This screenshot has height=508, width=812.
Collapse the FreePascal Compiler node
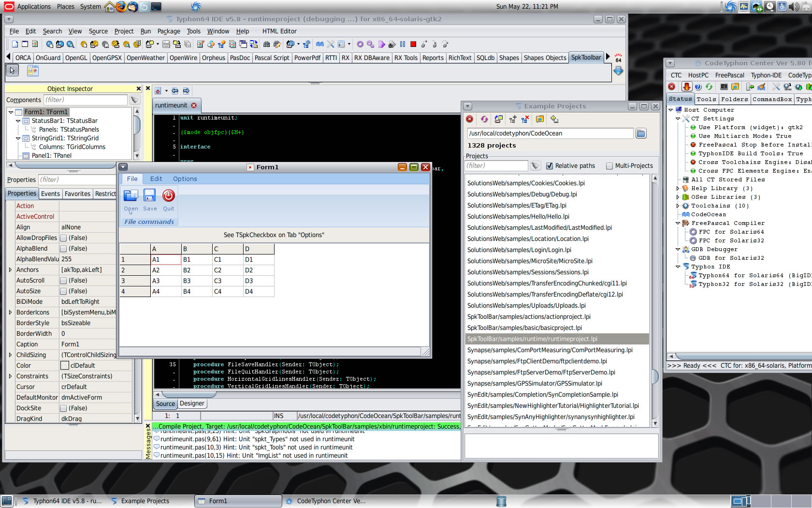click(678, 224)
